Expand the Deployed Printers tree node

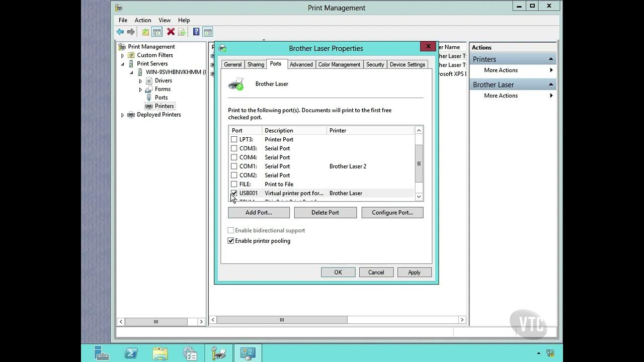(x=122, y=115)
